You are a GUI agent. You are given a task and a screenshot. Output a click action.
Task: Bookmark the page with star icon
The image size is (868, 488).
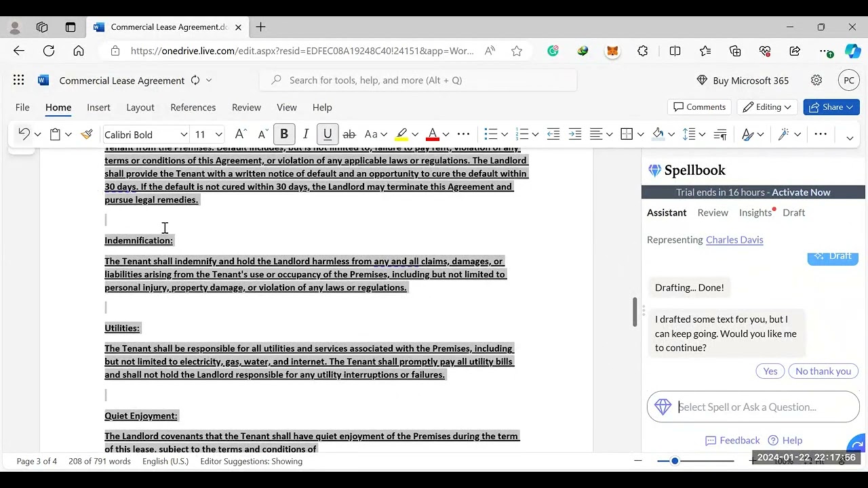[517, 51]
